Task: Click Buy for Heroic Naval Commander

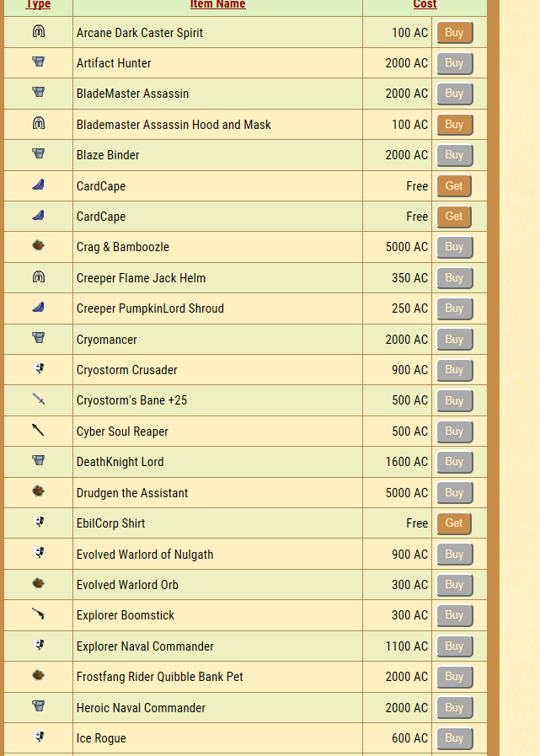Action: tap(454, 708)
